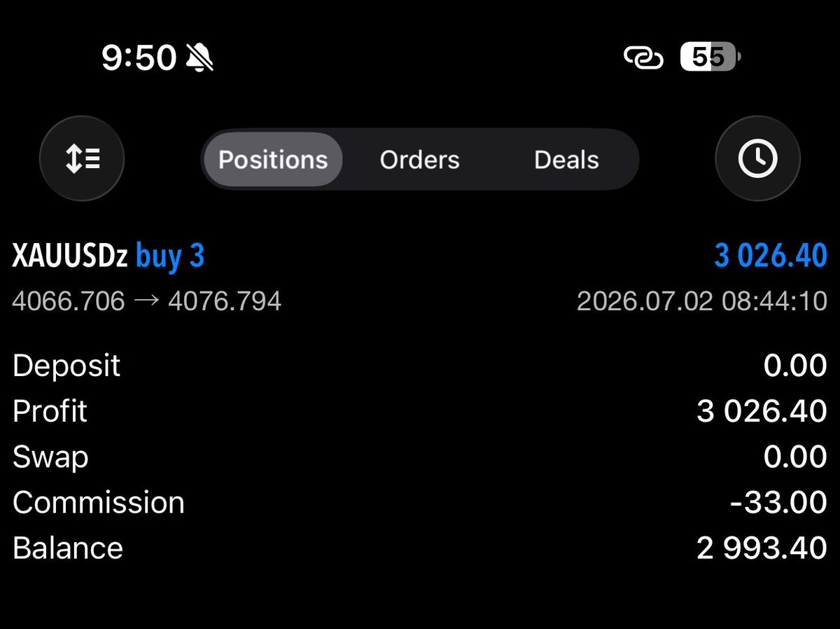The height and width of the screenshot is (629, 840).
Task: Switch to the Deals tab
Action: [566, 160]
